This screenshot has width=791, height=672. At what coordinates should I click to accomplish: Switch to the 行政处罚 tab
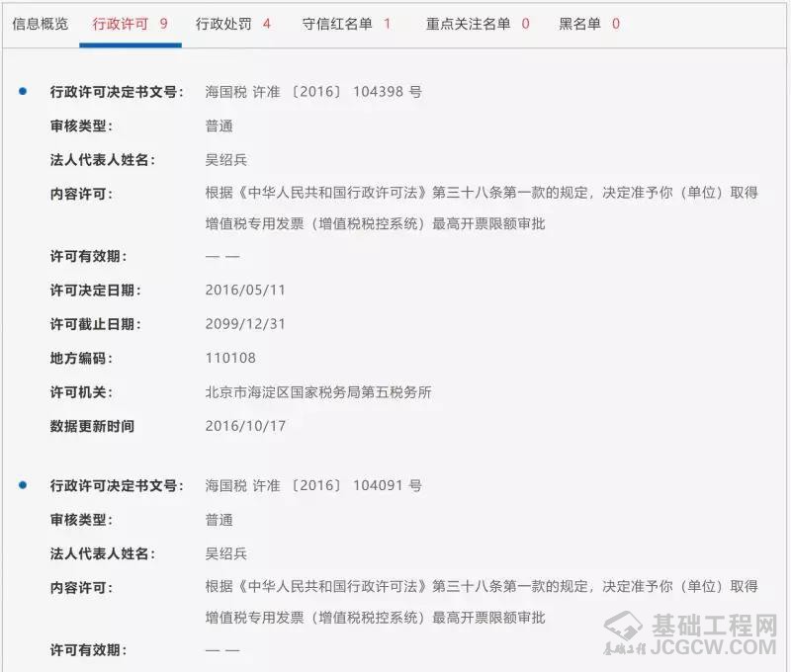(x=233, y=23)
